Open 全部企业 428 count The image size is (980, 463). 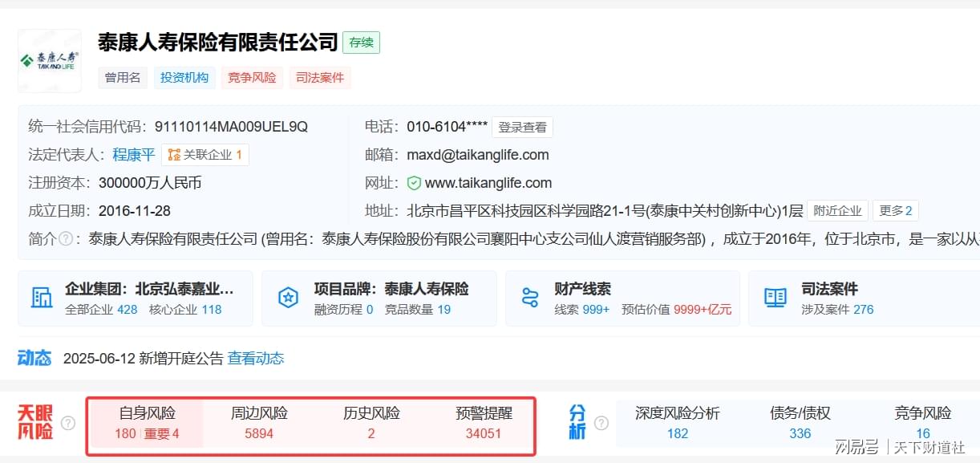[101, 310]
